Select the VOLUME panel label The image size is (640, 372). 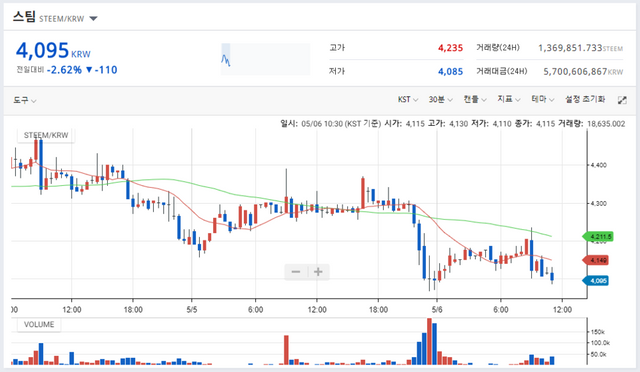[x=39, y=325]
